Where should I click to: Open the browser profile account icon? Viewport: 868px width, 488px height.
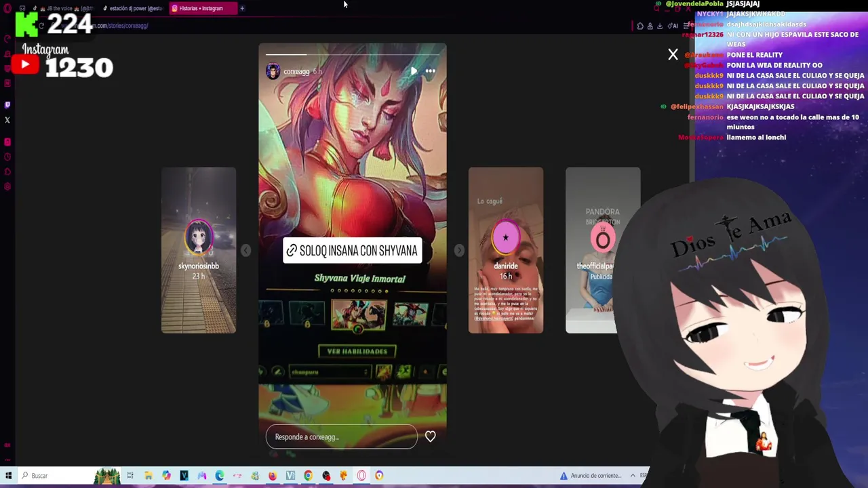click(650, 26)
